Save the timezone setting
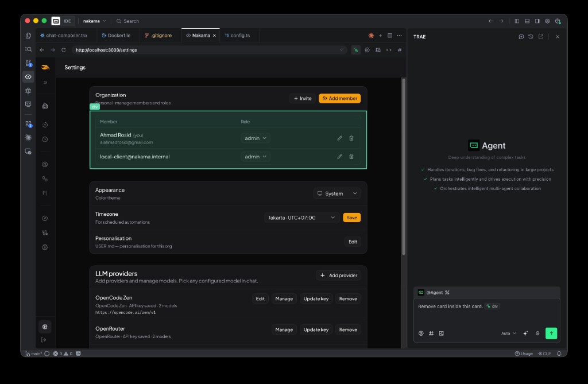This screenshot has height=384, width=588. [x=352, y=218]
